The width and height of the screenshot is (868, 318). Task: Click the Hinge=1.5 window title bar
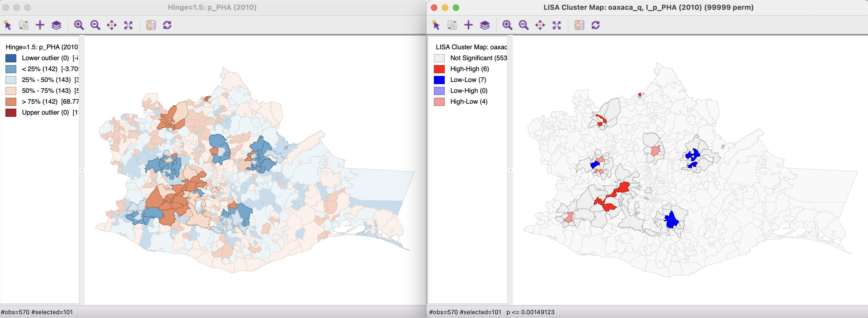[x=212, y=7]
